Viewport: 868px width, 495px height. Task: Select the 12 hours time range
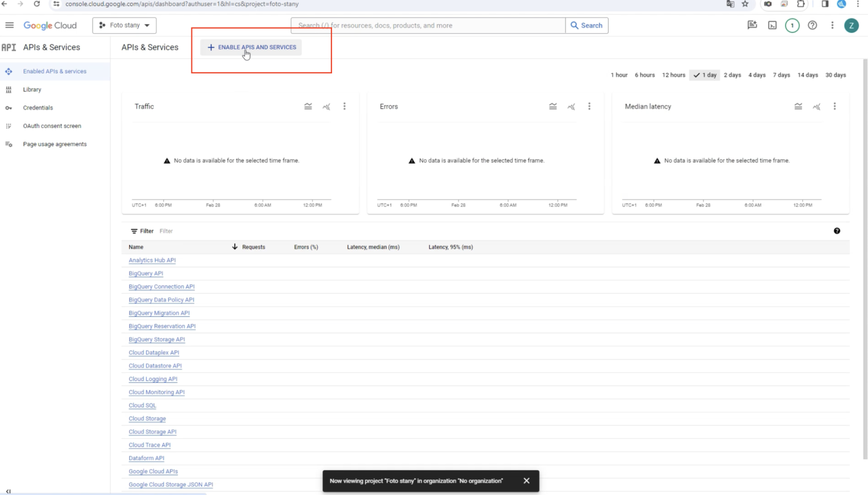pos(673,75)
